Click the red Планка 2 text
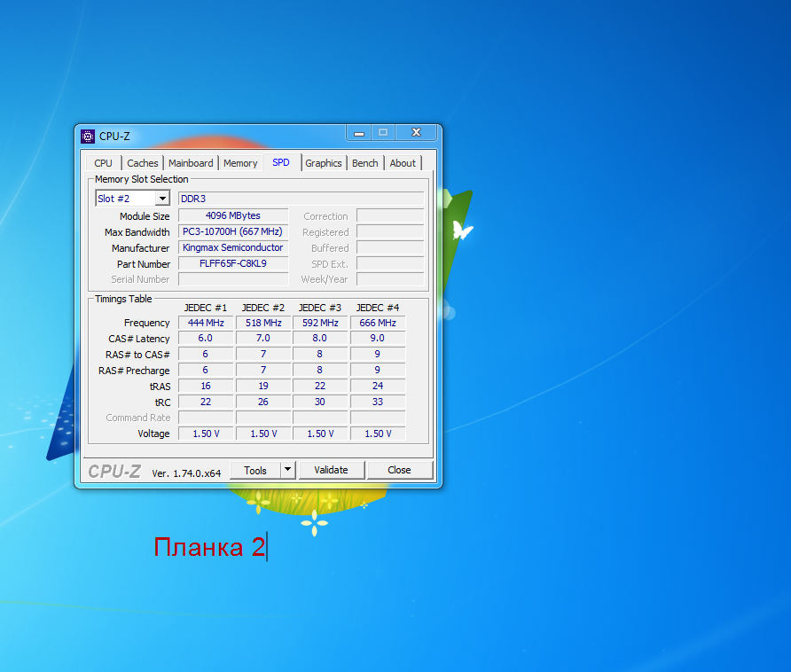Screen dimensions: 791x672 [x=209, y=547]
